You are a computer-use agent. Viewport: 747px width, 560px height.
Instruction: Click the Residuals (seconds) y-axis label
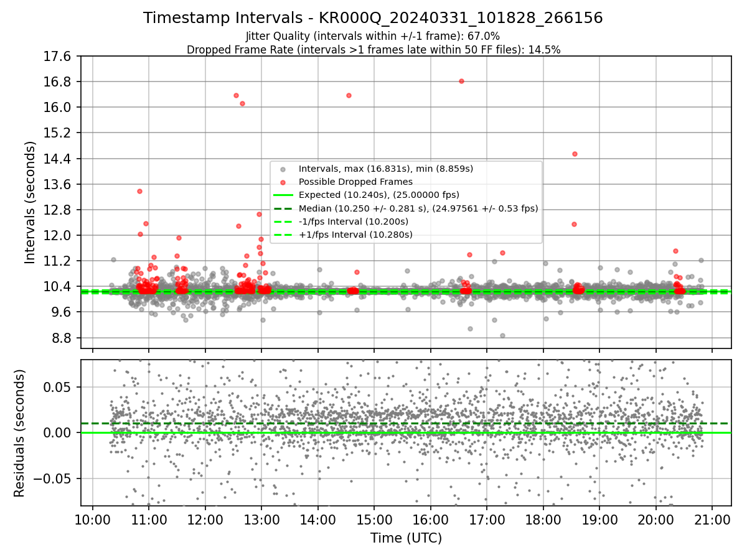coord(19,433)
